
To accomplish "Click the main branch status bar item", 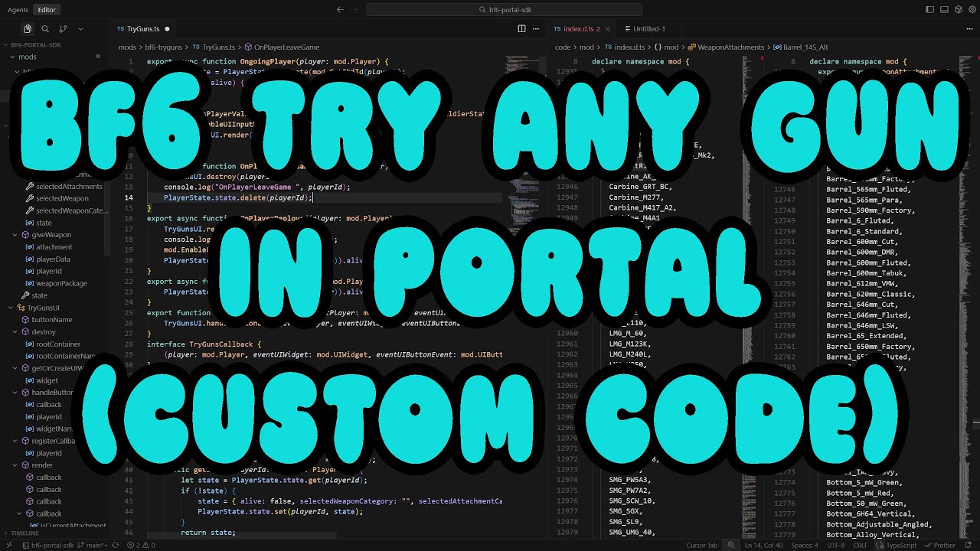I will tap(93, 546).
